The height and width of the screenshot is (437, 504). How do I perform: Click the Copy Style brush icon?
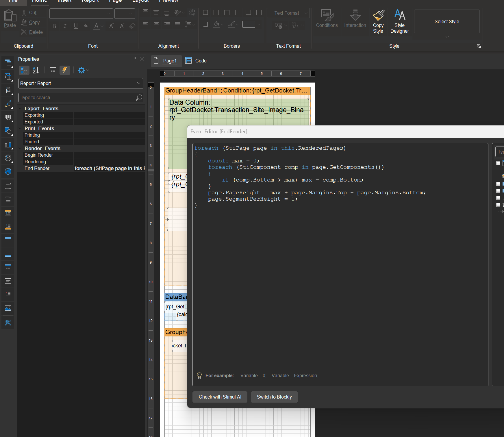(378, 15)
